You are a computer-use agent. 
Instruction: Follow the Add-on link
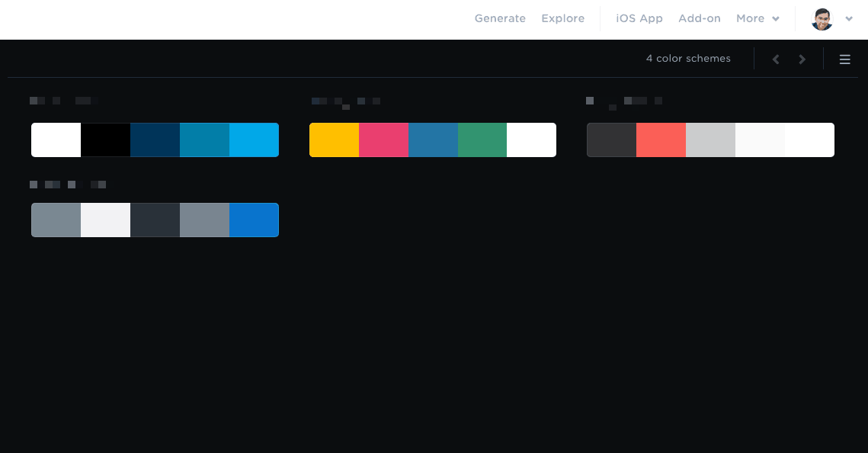pos(700,18)
